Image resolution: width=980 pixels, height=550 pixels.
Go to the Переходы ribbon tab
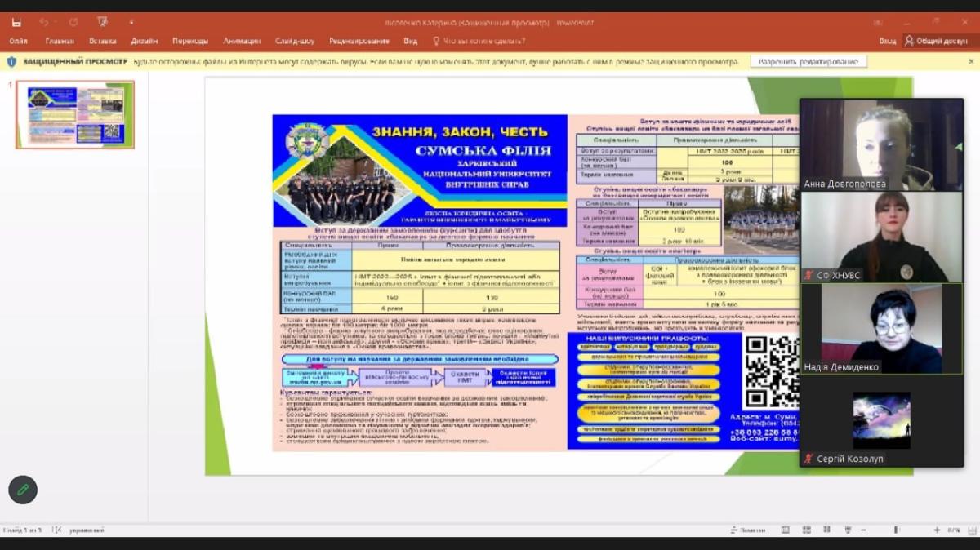pos(190,41)
